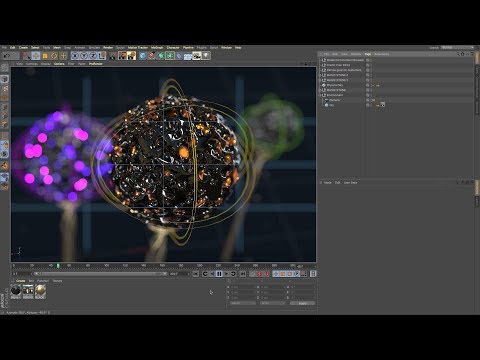The width and height of the screenshot is (480, 360).
Task: Open the deformer objects icon
Action: [x=179, y=56]
